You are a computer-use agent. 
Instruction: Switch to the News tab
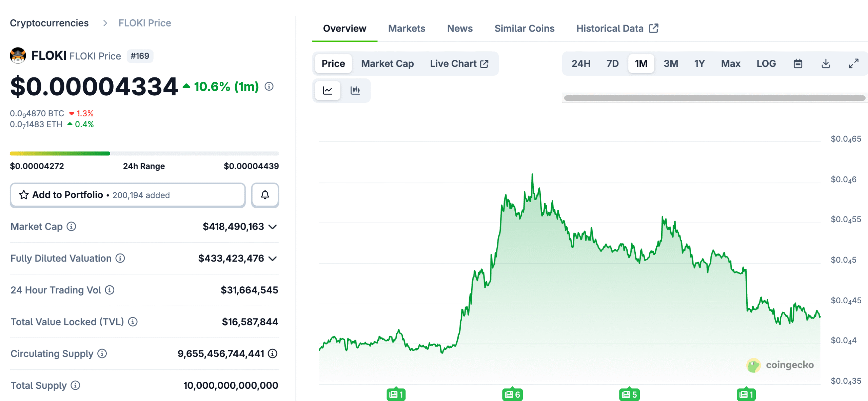point(460,28)
